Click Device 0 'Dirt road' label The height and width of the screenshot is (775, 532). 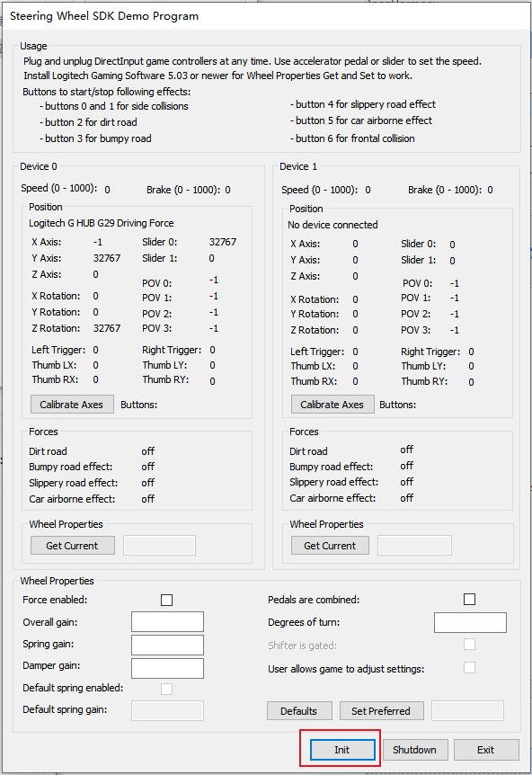click(48, 451)
